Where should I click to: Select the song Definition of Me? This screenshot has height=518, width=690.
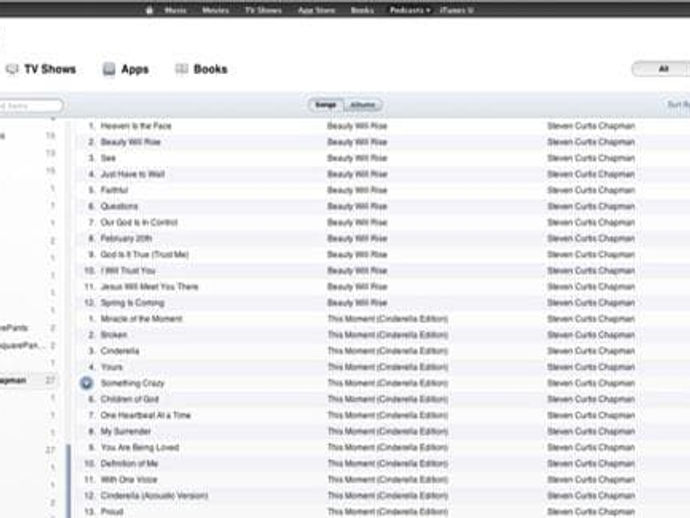pos(129,463)
